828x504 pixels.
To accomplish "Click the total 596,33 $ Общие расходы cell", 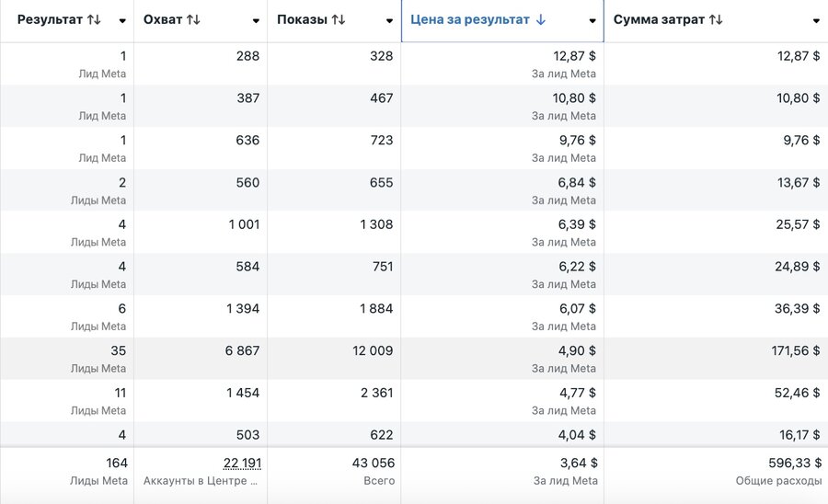I will coord(716,471).
